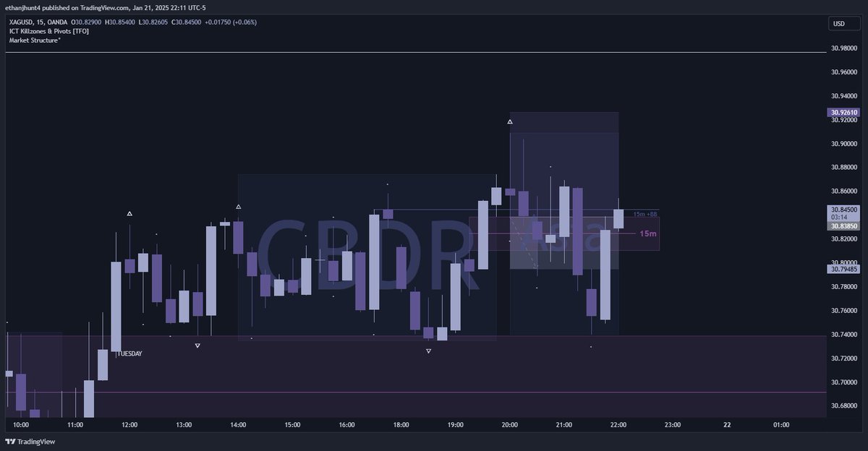Click the 12:00 time axis label
Image resolution: width=868 pixels, height=451 pixels.
pos(129,425)
